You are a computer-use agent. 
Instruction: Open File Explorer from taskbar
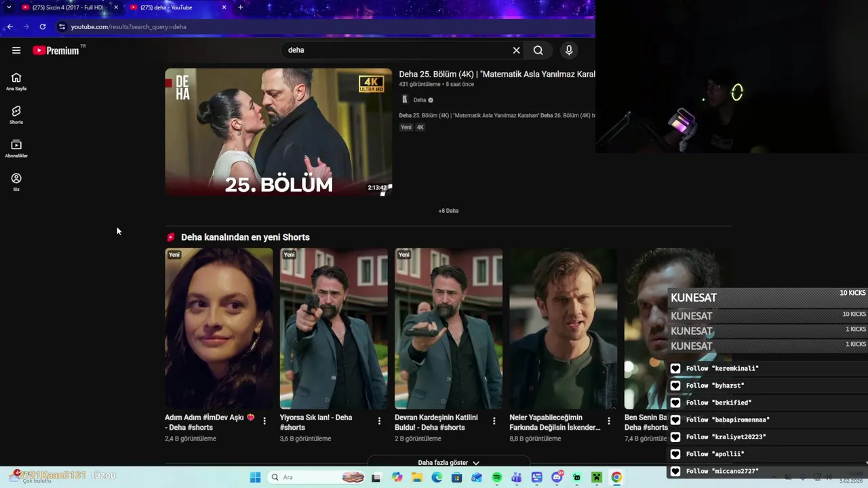[x=417, y=477]
